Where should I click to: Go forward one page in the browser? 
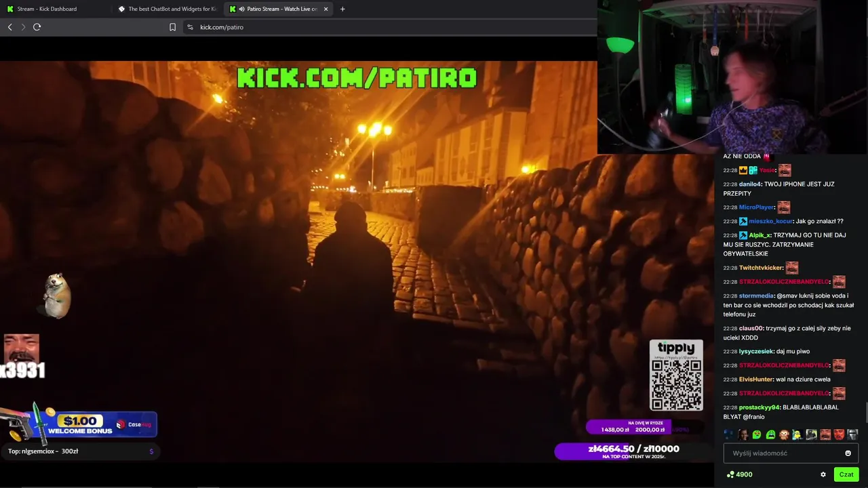[x=23, y=27]
